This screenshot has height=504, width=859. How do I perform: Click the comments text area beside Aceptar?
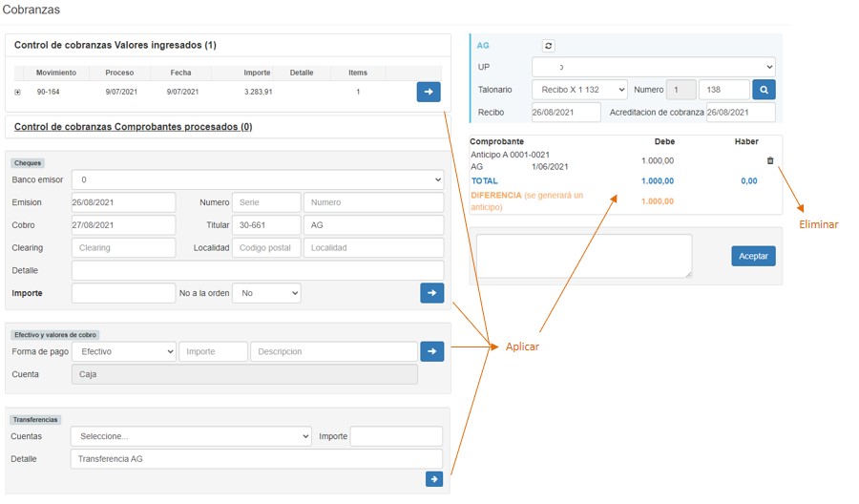click(584, 256)
